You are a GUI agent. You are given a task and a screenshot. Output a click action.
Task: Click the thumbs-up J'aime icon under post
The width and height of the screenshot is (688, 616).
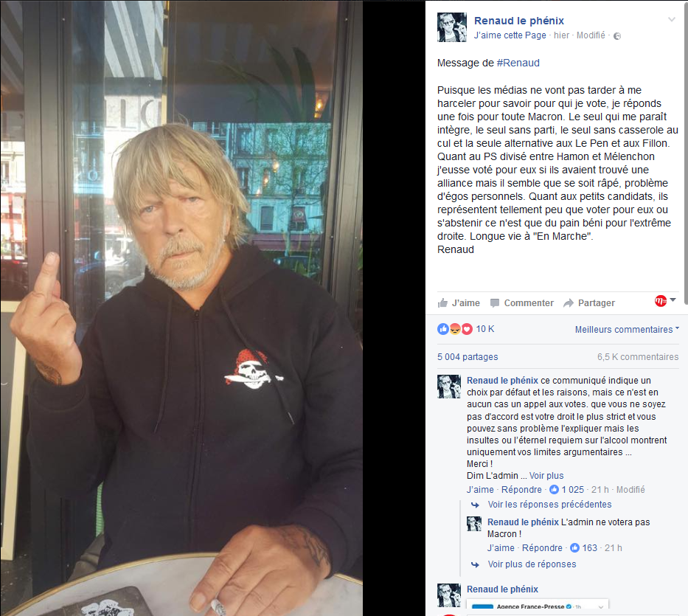click(442, 302)
